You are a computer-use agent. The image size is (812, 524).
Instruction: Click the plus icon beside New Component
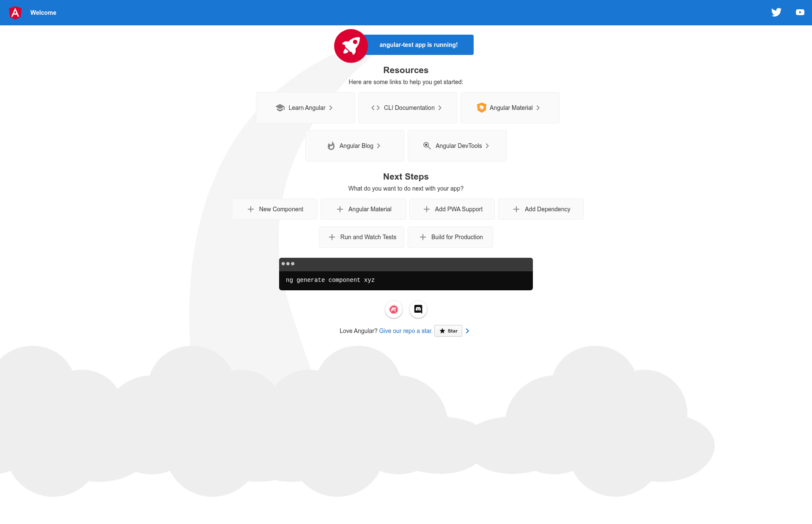(251, 209)
